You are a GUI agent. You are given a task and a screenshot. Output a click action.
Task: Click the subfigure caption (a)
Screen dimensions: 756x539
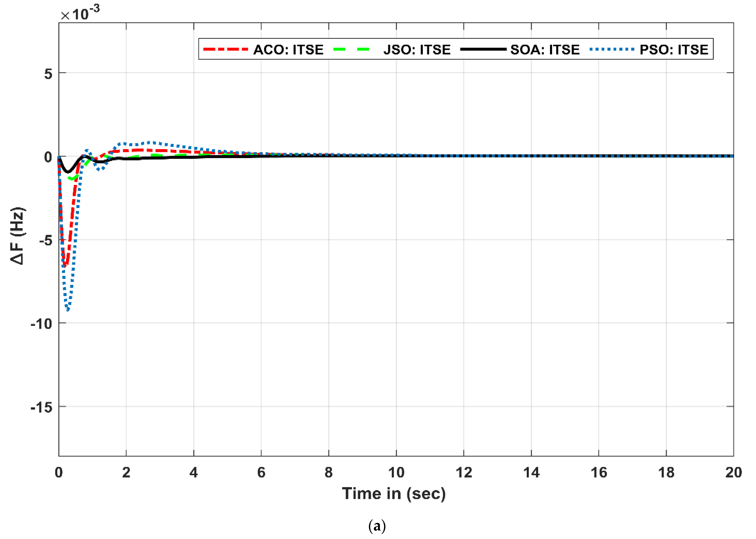pos(377,526)
